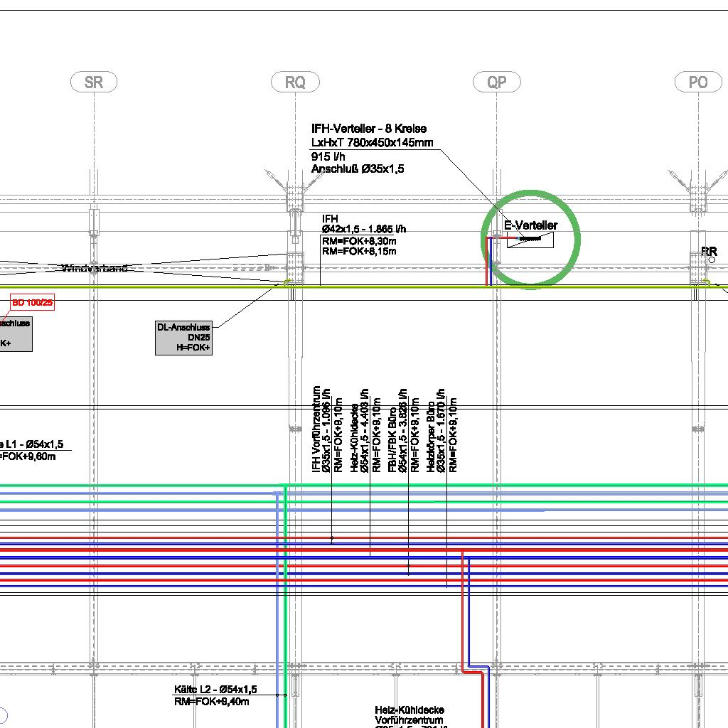Screen dimensions: 728x728
Task: Click the SR grid axis bubble
Action: pyautogui.click(x=94, y=82)
